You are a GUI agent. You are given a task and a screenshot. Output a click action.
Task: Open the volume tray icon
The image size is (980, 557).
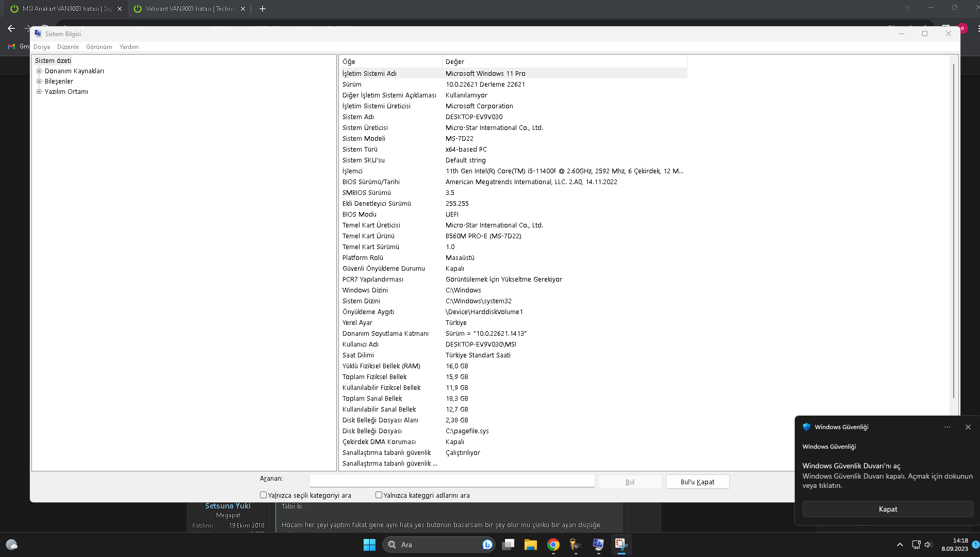click(x=928, y=545)
